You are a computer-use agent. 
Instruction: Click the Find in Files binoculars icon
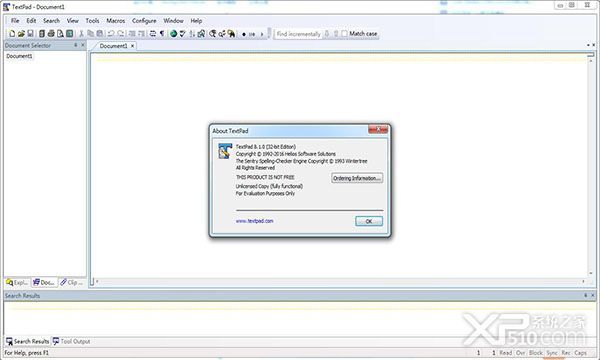231,34
